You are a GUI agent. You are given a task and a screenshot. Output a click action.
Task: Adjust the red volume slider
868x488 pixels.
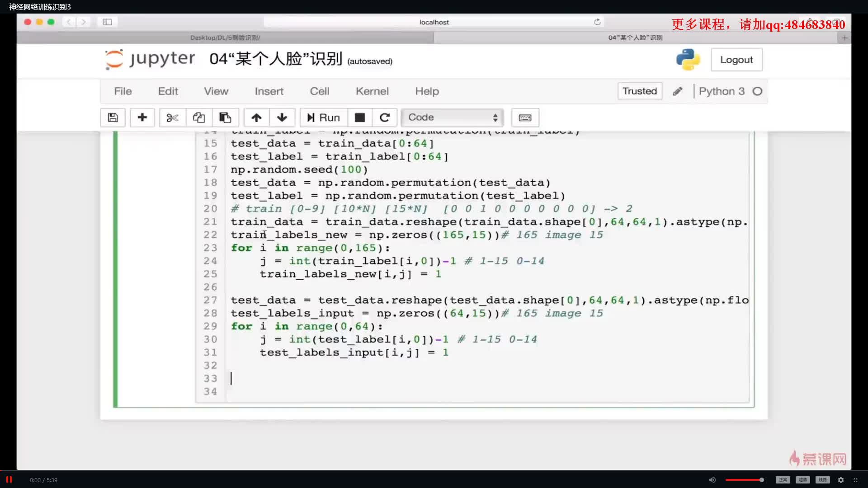tap(745, 480)
